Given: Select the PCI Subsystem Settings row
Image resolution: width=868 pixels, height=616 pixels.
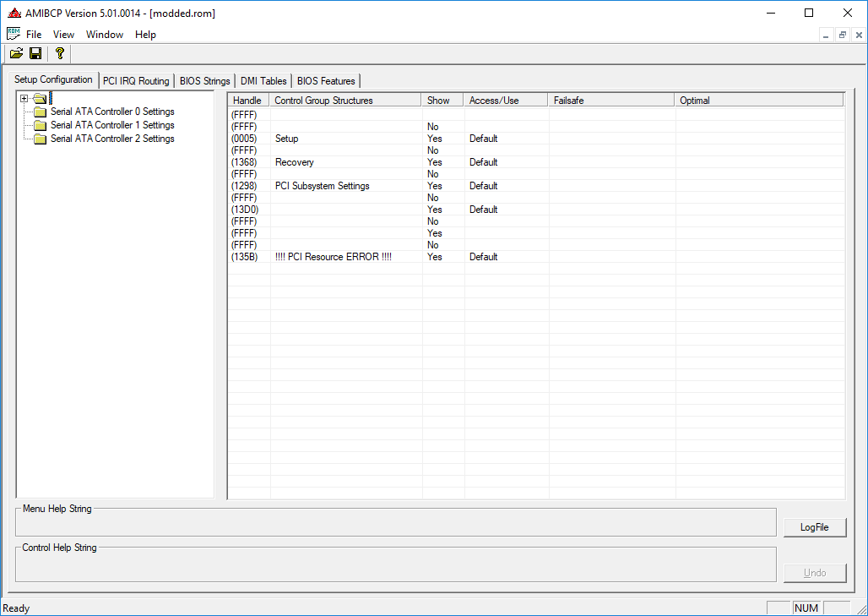Looking at the screenshot, I should (536, 186).
